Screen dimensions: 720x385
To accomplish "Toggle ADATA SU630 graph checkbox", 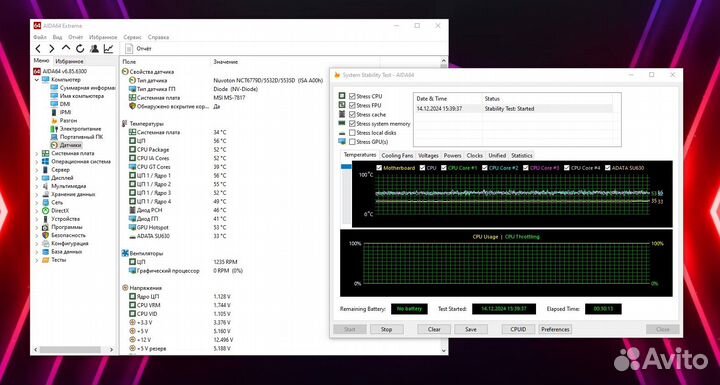I will click(608, 168).
